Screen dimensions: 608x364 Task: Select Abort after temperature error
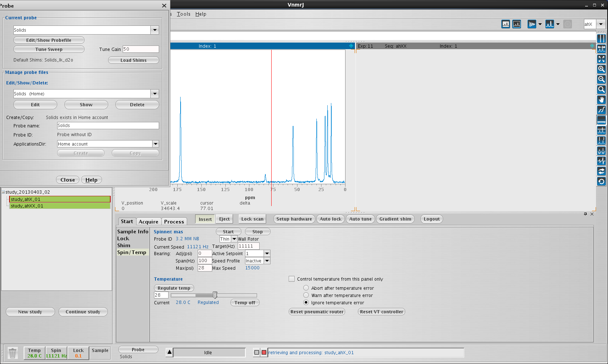point(306,288)
